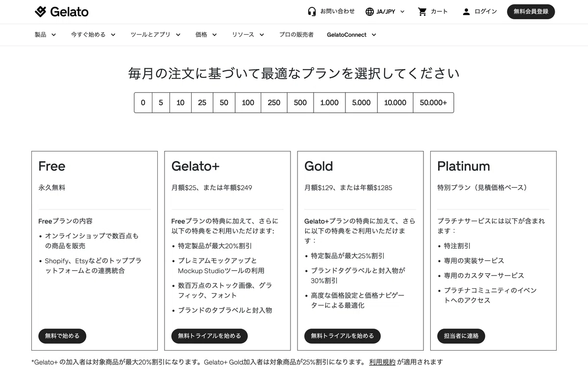Image resolution: width=588 pixels, height=383 pixels.
Task: Select 1.000 monthly orders
Action: point(329,102)
